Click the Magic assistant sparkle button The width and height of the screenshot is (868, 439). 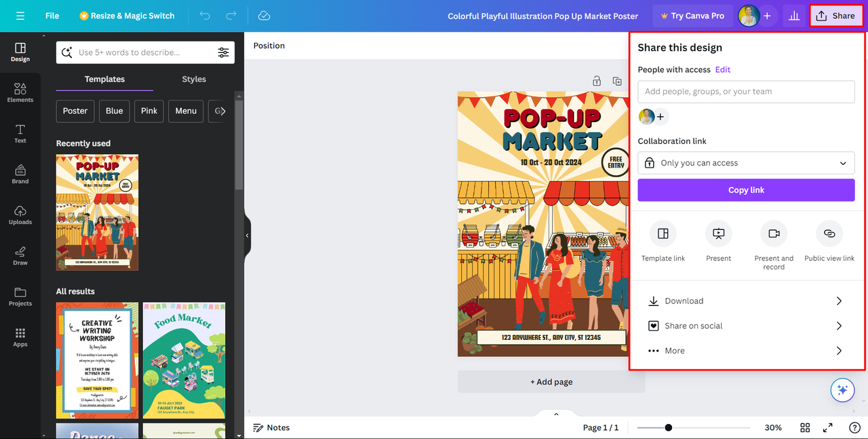pos(843,390)
